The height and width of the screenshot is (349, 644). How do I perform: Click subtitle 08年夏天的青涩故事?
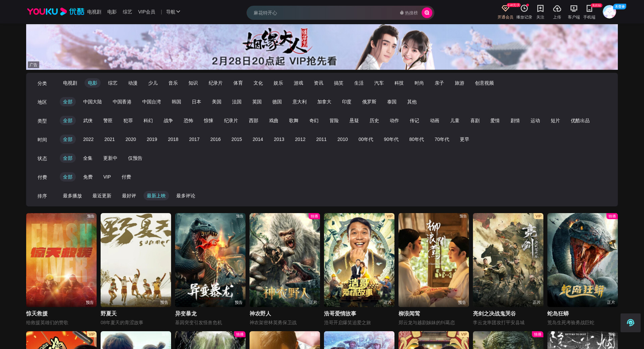pos(122,322)
